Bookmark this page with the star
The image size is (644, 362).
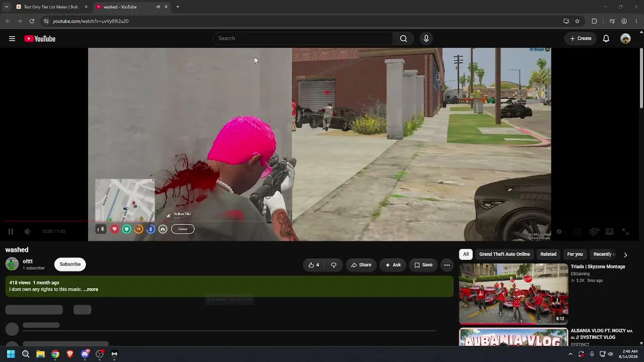coord(577,21)
